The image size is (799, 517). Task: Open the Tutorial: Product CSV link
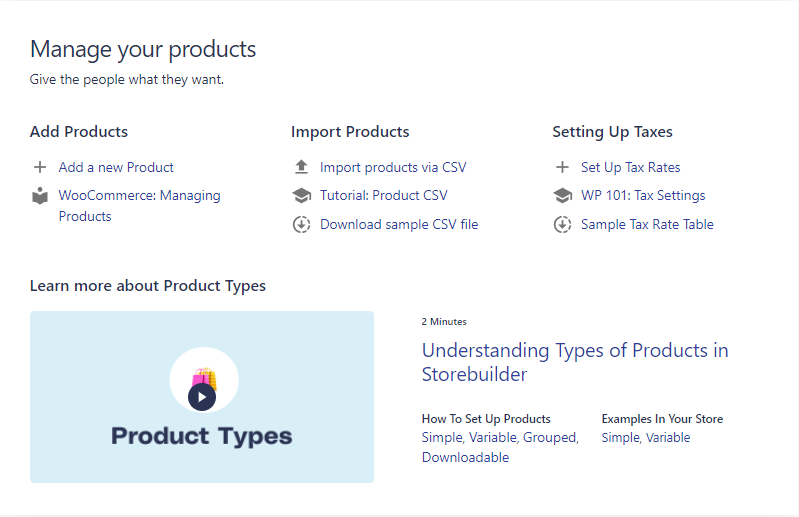383,196
